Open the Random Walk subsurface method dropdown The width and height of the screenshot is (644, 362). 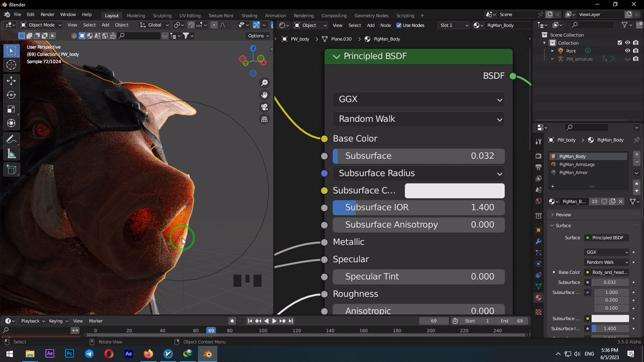coord(418,119)
